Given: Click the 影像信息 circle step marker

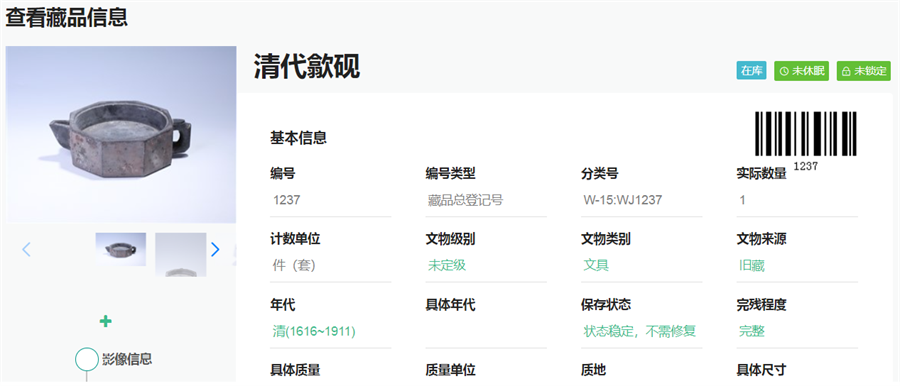Looking at the screenshot, I should (x=87, y=359).
